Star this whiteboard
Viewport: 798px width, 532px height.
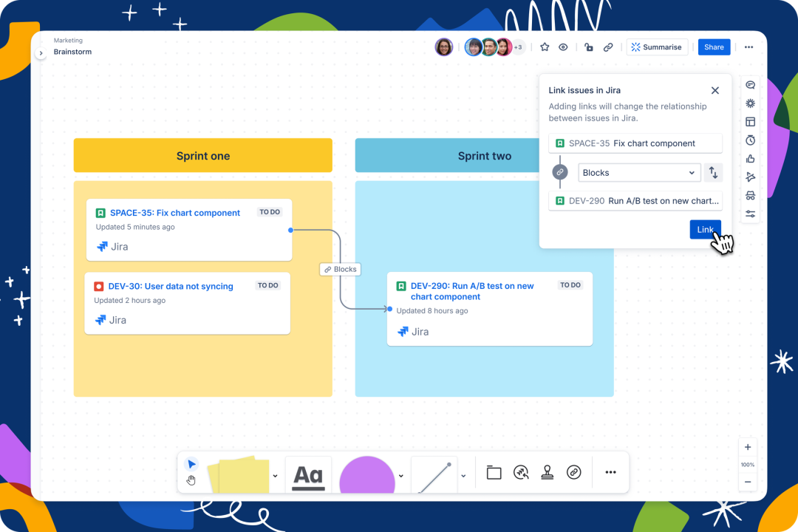[x=545, y=47]
